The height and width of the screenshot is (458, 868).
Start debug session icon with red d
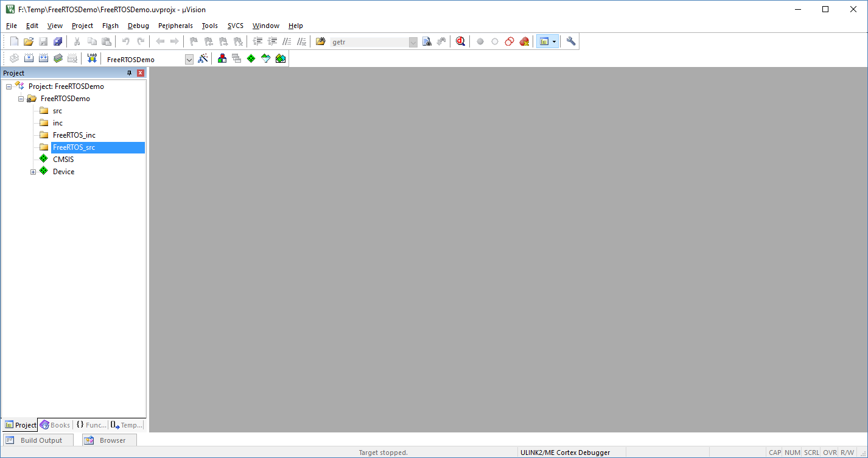pos(461,41)
